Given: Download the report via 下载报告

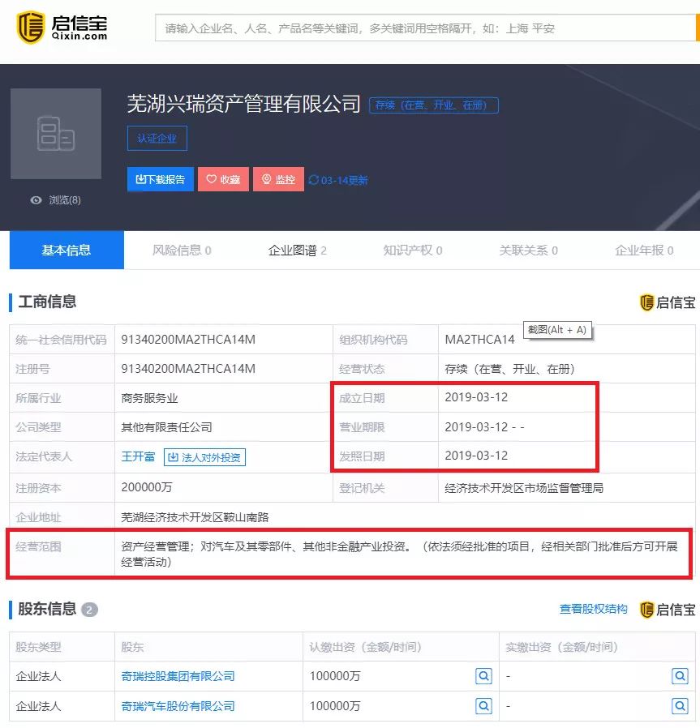Looking at the screenshot, I should coord(161,179).
